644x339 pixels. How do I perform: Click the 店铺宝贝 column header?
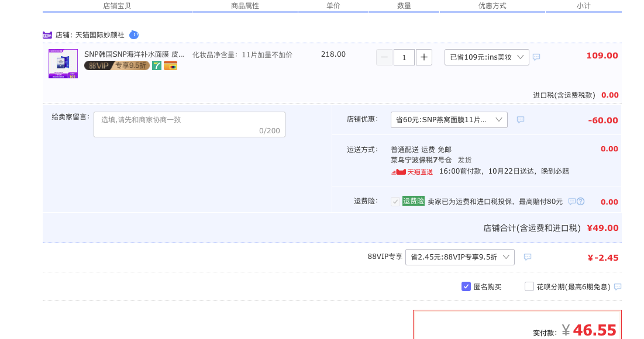117,6
